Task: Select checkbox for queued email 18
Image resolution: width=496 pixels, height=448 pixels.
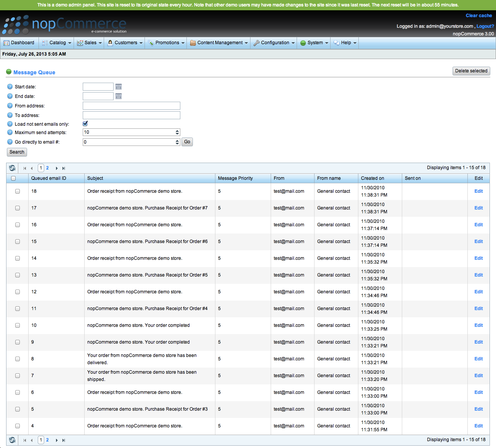Action: point(18,191)
